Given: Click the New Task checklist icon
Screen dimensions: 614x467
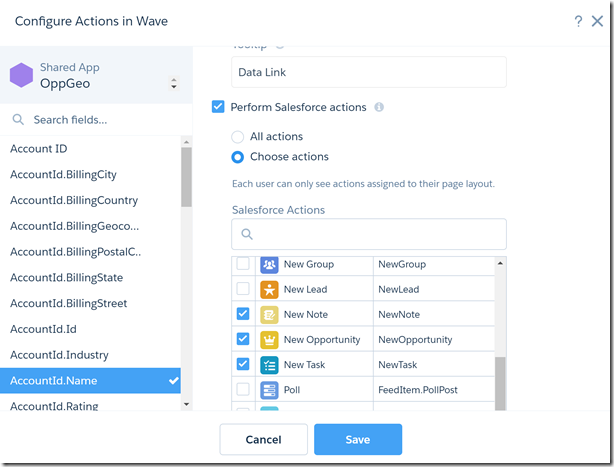Looking at the screenshot, I should (x=269, y=365).
